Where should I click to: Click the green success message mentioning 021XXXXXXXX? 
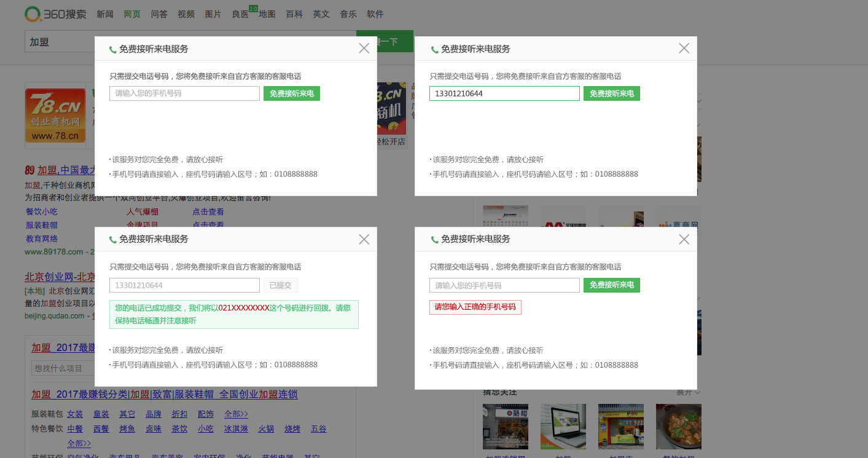click(234, 314)
